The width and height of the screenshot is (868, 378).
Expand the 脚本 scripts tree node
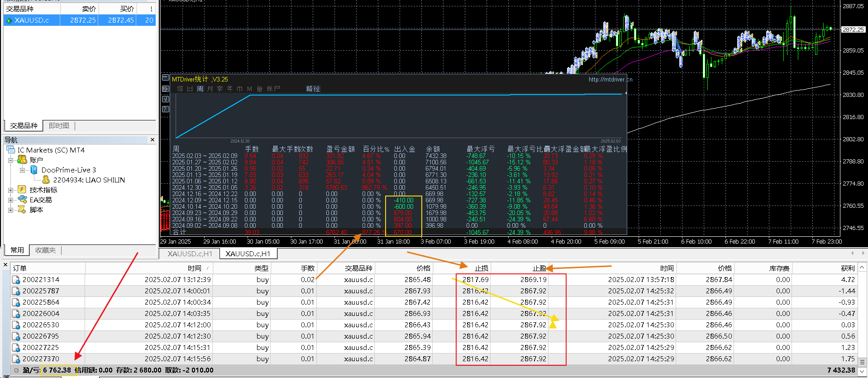pyautogui.click(x=10, y=210)
